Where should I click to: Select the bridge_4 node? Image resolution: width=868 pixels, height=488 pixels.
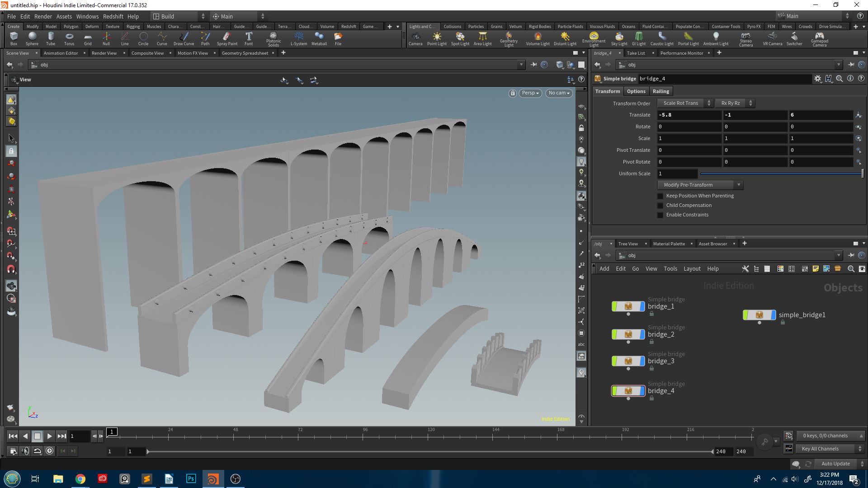[x=628, y=391]
